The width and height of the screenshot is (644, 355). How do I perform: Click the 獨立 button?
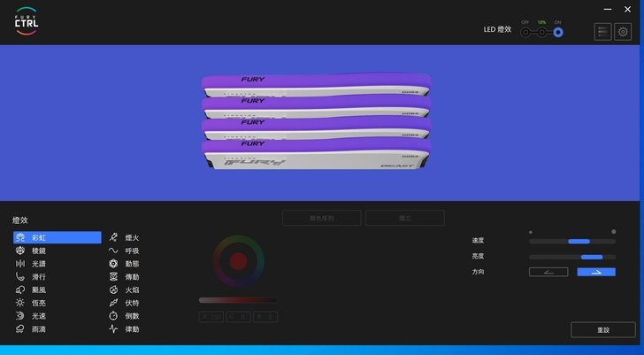tap(405, 218)
